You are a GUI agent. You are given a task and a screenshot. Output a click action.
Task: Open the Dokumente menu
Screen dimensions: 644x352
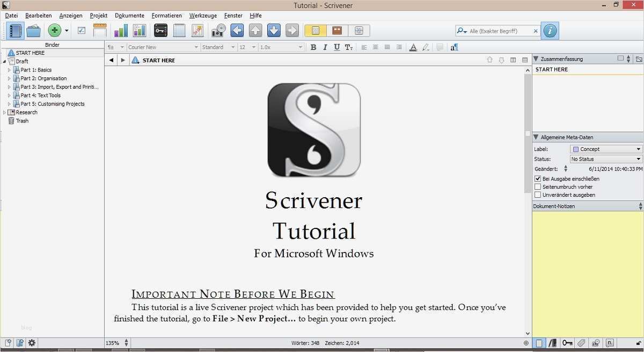129,16
